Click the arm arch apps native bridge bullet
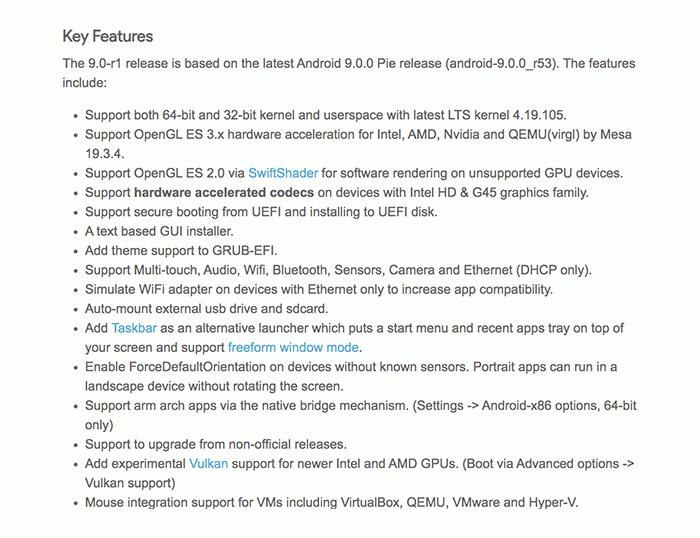The width and height of the screenshot is (700, 538). 360,406
